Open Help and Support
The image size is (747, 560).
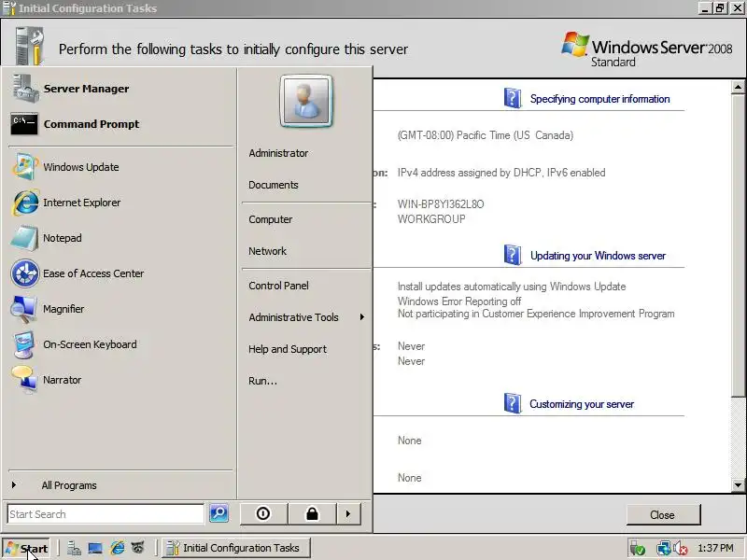288,349
